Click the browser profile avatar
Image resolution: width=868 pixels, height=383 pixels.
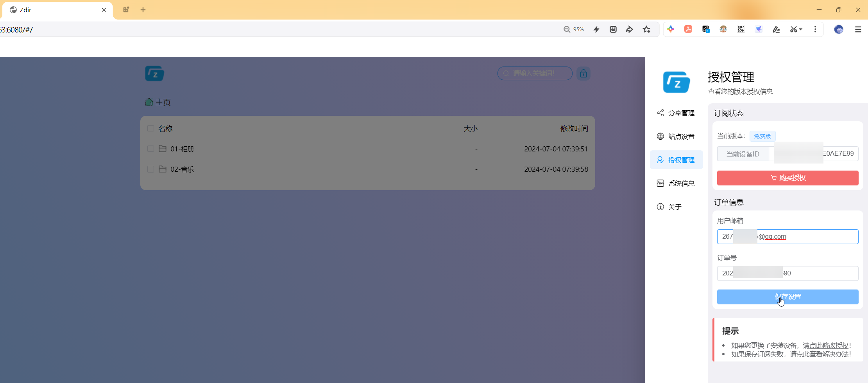click(838, 29)
